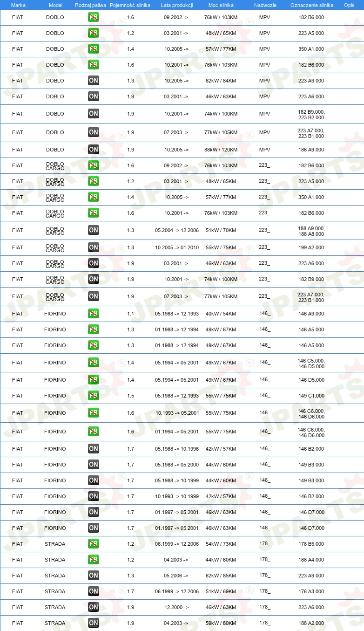Click ON icon in Strada 12.2000 row
Viewport: 364px width, 631px height.
(94, 607)
